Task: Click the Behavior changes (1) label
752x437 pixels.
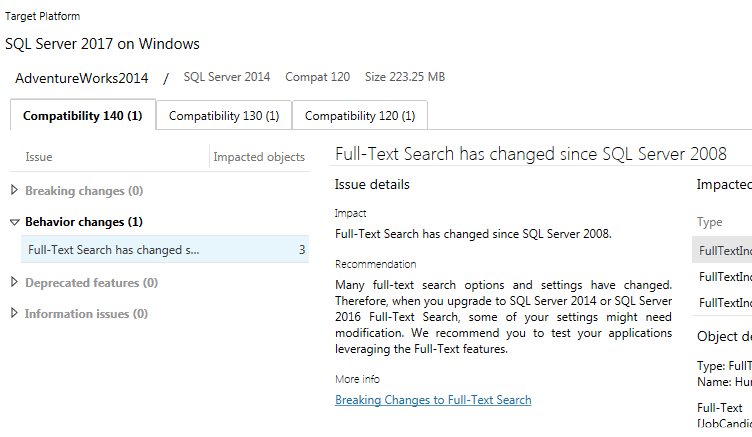Action: coord(84,222)
